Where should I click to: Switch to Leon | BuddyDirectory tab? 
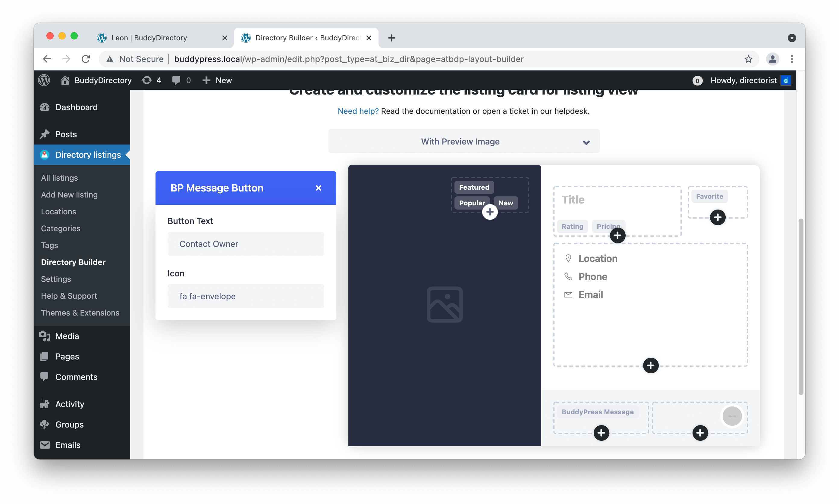coord(149,38)
